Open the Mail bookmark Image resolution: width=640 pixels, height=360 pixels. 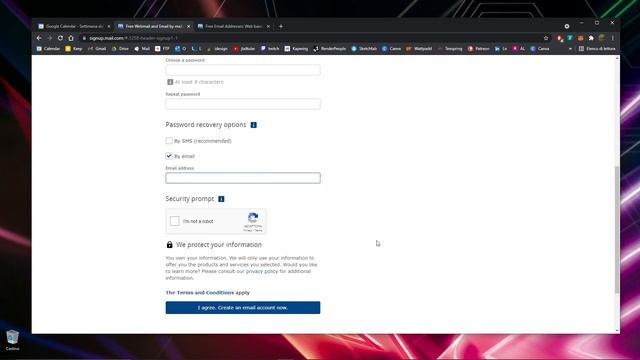(142, 49)
